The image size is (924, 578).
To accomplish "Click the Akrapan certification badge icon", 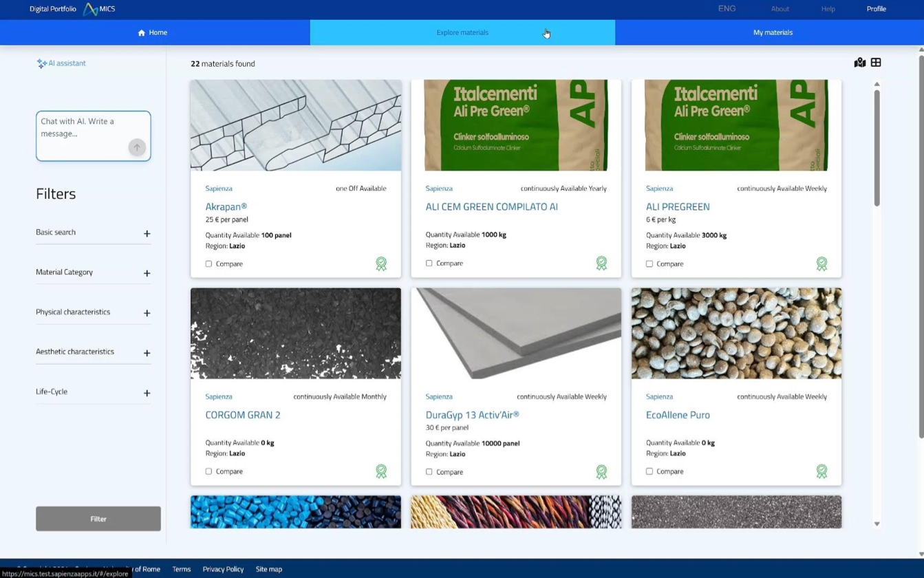I will [x=381, y=264].
